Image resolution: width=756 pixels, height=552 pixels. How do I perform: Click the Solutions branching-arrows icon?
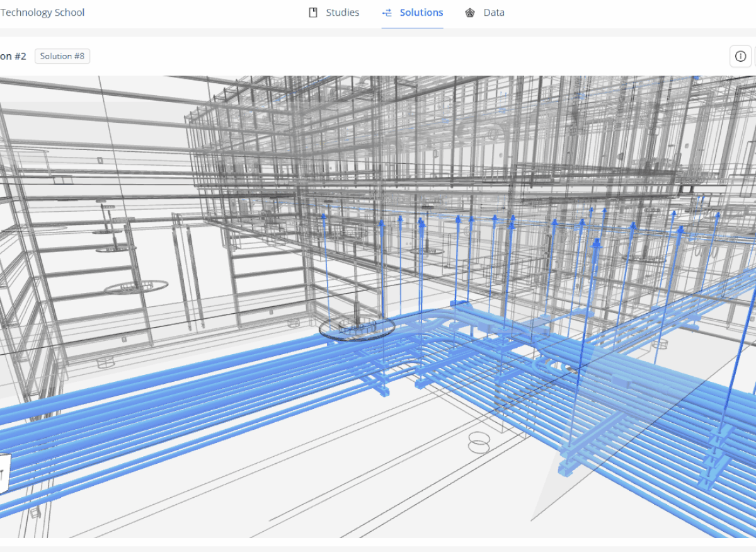coord(387,13)
